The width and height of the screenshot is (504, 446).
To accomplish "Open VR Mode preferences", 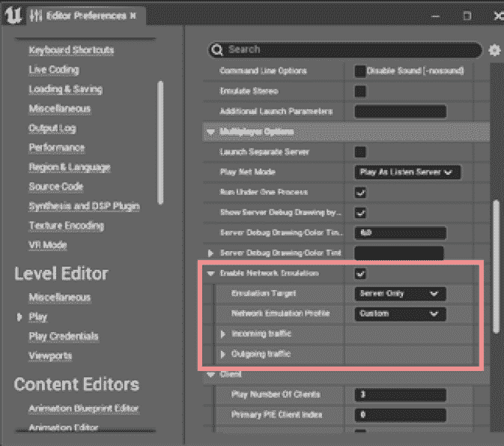I will coord(48,245).
